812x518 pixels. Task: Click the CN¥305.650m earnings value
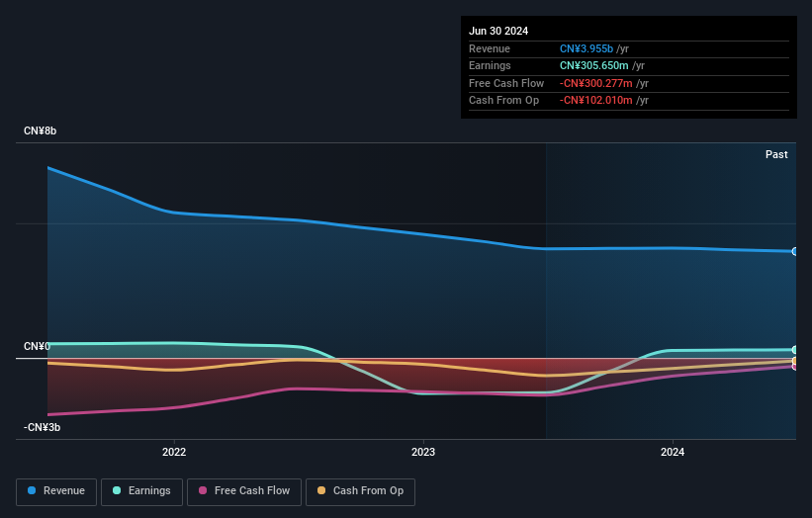click(594, 65)
